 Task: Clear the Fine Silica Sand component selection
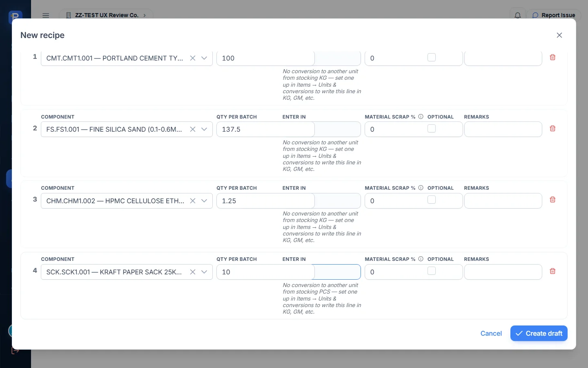point(193,129)
